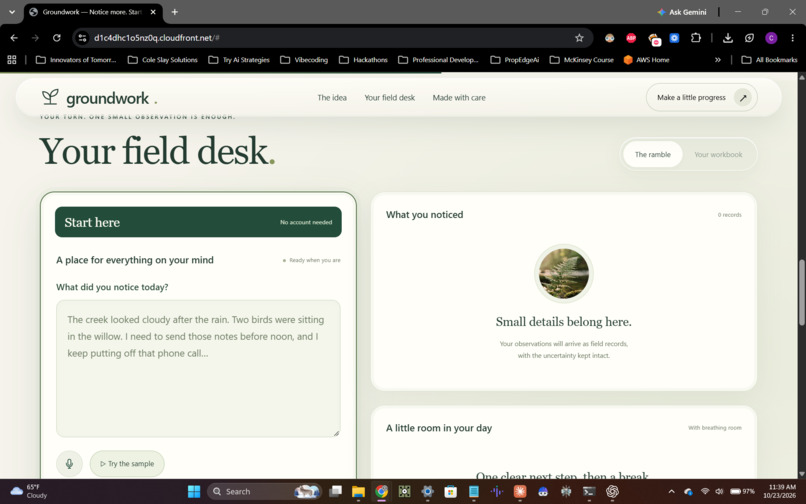
Task: View site information icon in address bar
Action: pos(82,38)
